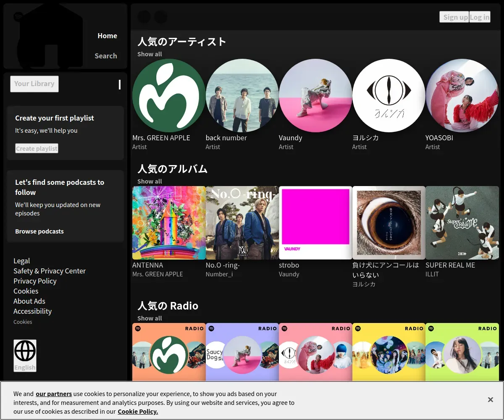The width and height of the screenshot is (504, 420).
Task: Click Mrs. GREEN APPLE under the ANTENNA album
Action: point(157,274)
